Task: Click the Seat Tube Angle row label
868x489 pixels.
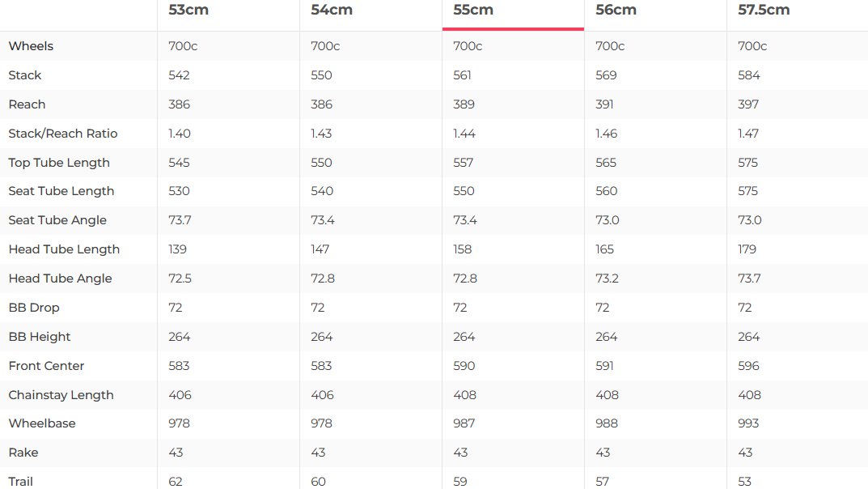Action: coord(57,220)
